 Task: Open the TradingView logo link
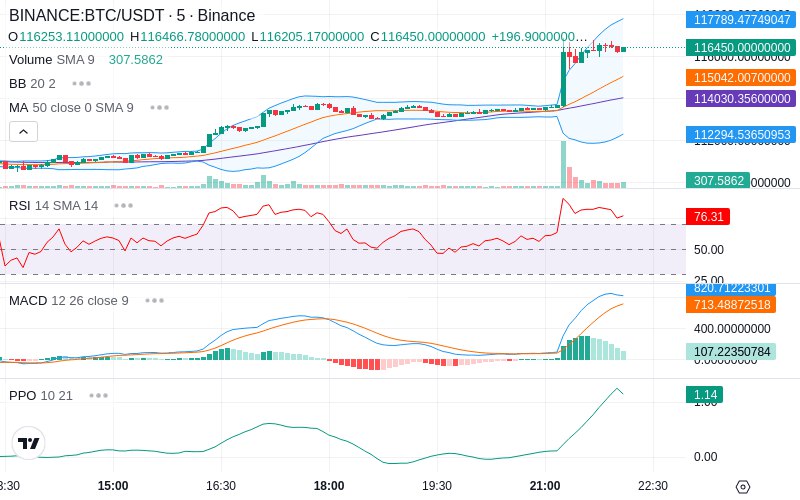[29, 443]
